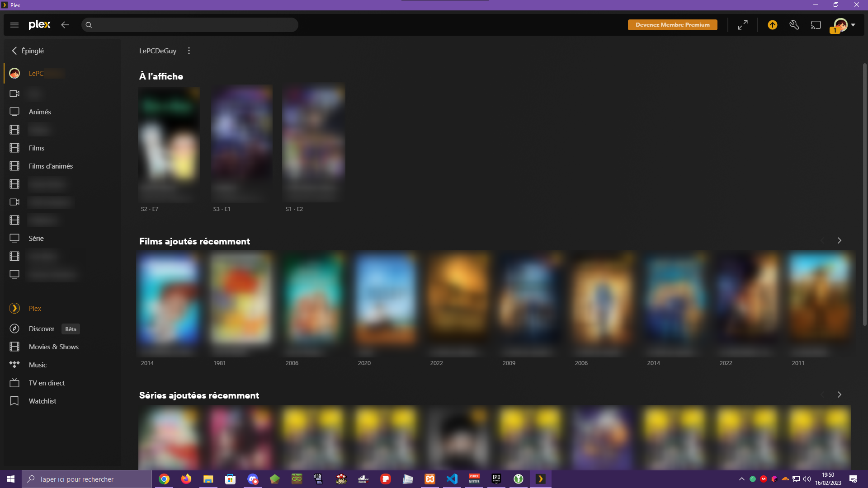This screenshot has height=488, width=868.
Task: Open the 2011 film poster
Action: click(x=820, y=298)
